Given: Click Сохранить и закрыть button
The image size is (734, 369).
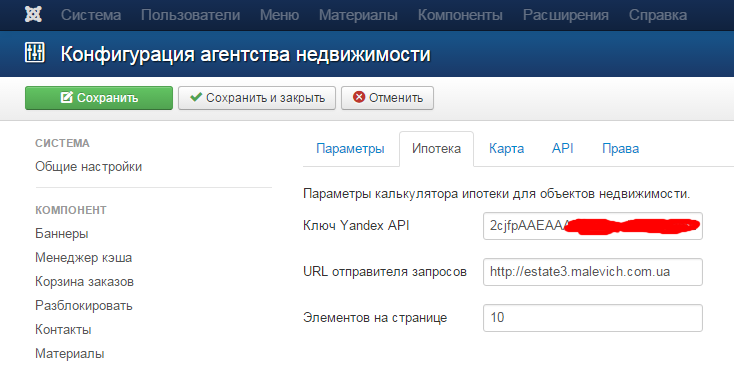Looking at the screenshot, I should click(x=257, y=98).
